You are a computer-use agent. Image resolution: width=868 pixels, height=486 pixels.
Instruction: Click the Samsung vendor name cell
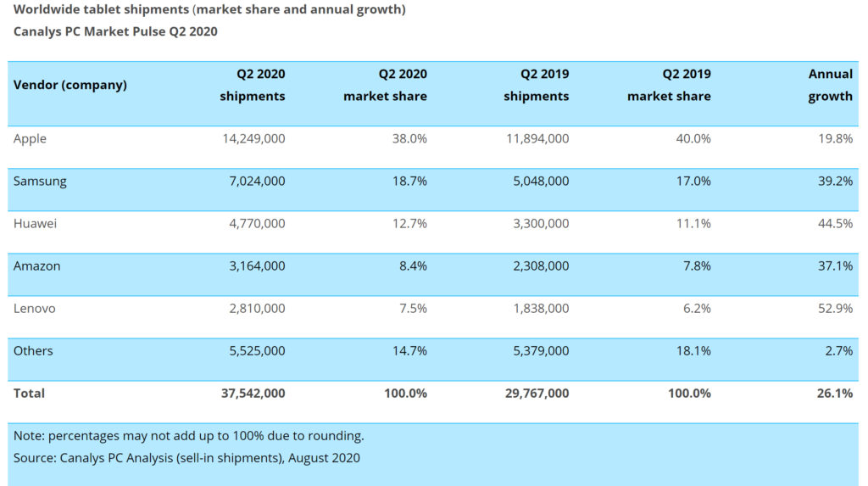pyautogui.click(x=40, y=181)
